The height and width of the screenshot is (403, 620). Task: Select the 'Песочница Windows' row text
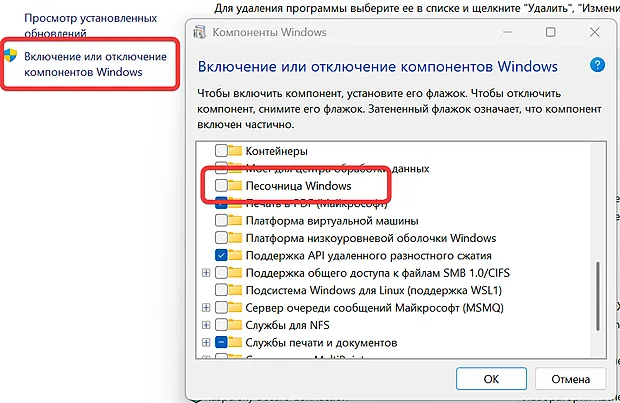pyautogui.click(x=299, y=186)
